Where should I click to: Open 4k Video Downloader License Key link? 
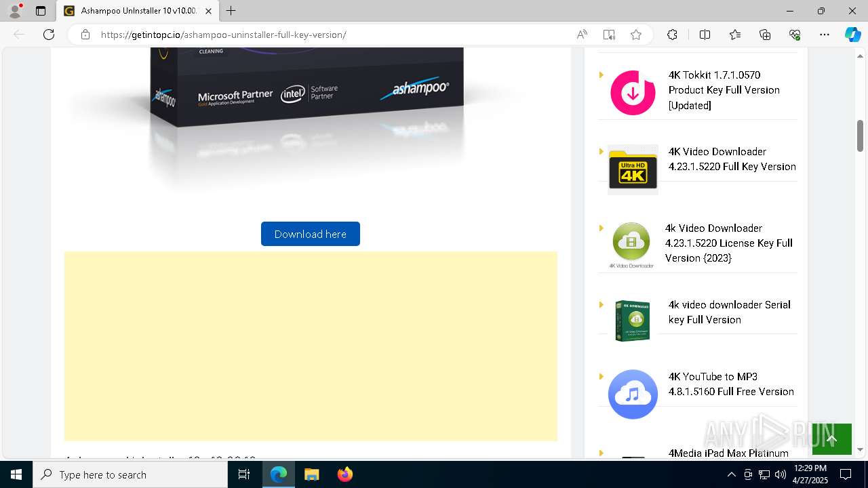[x=729, y=243]
